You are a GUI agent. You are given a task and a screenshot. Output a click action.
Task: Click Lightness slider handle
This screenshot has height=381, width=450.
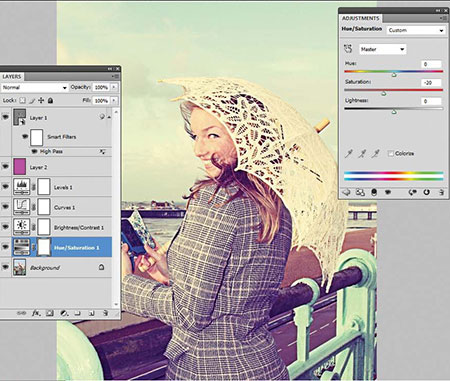pos(394,112)
